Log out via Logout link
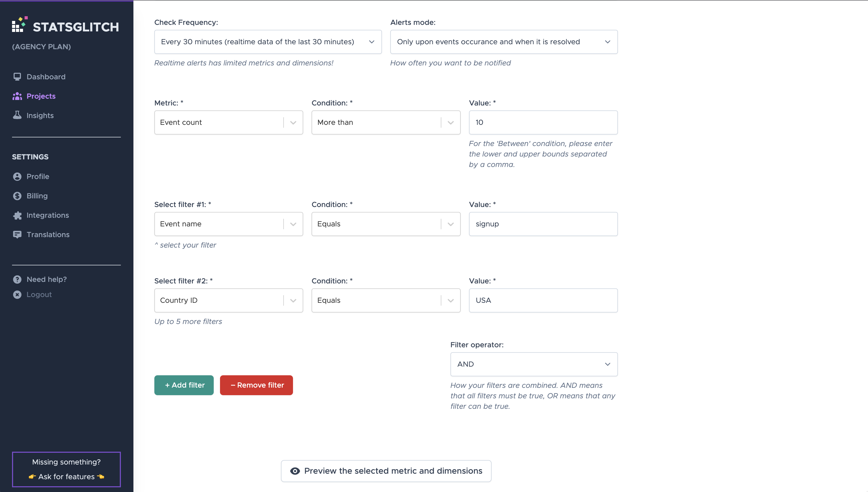 tap(39, 295)
